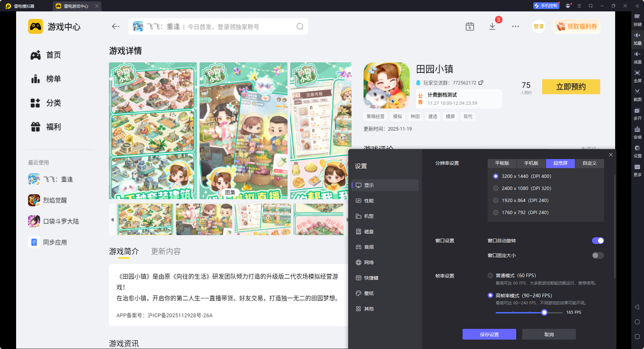Open the 按键 key mapping panel
Viewport: 644px width, 349px height.
[637, 20]
